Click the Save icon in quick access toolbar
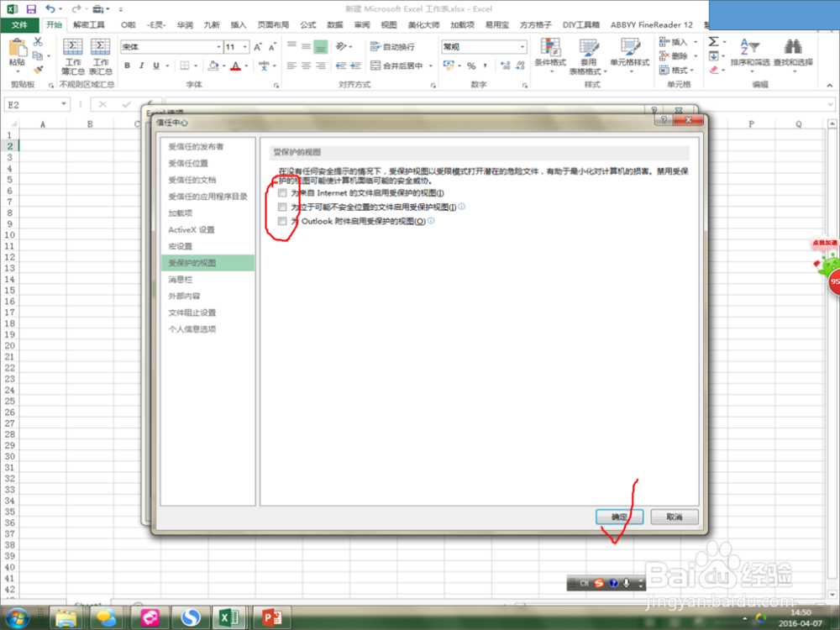840x630 pixels. tap(31, 9)
